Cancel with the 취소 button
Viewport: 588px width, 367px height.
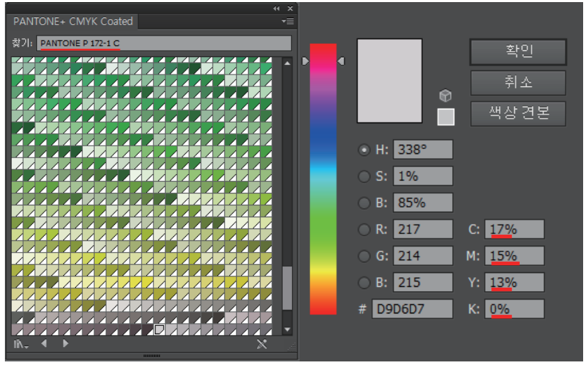(518, 82)
